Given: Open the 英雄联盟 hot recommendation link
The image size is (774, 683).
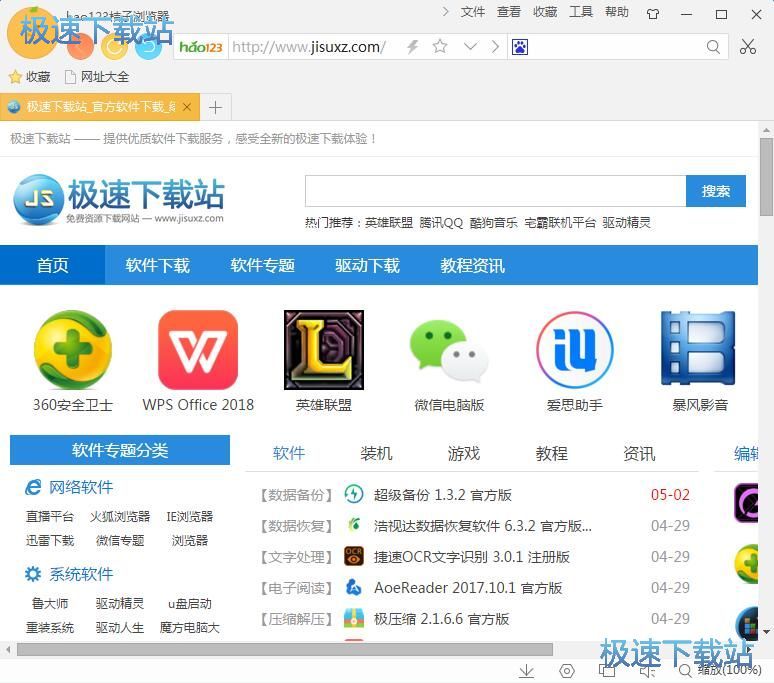Looking at the screenshot, I should coord(388,223).
